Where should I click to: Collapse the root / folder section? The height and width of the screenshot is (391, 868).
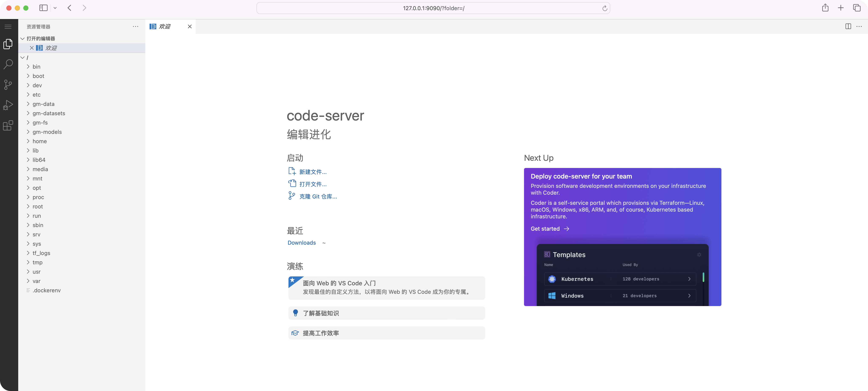(x=23, y=58)
